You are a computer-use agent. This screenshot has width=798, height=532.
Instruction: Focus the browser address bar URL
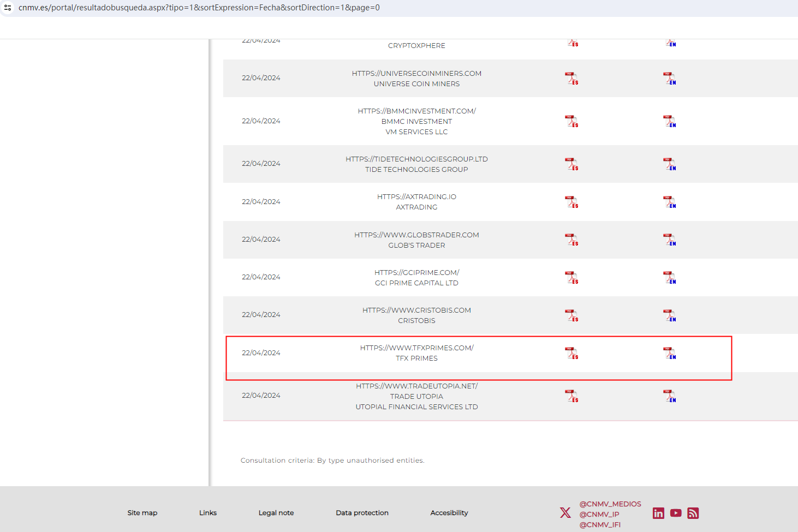coord(199,8)
